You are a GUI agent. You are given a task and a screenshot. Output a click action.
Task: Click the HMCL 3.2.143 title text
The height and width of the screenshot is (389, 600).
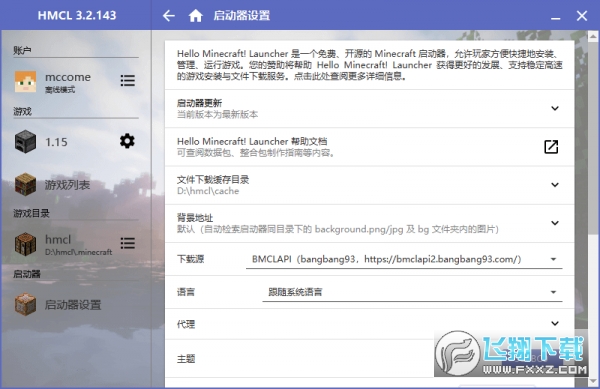point(77,15)
